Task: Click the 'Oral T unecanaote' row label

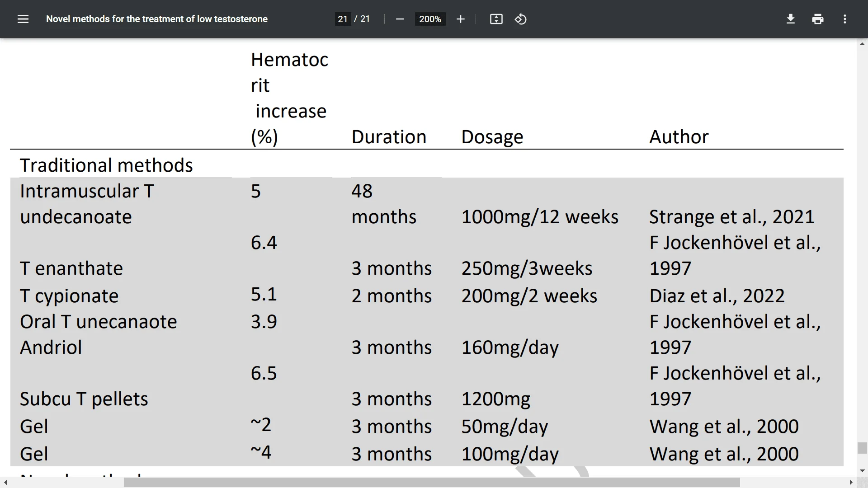Action: [x=99, y=322]
